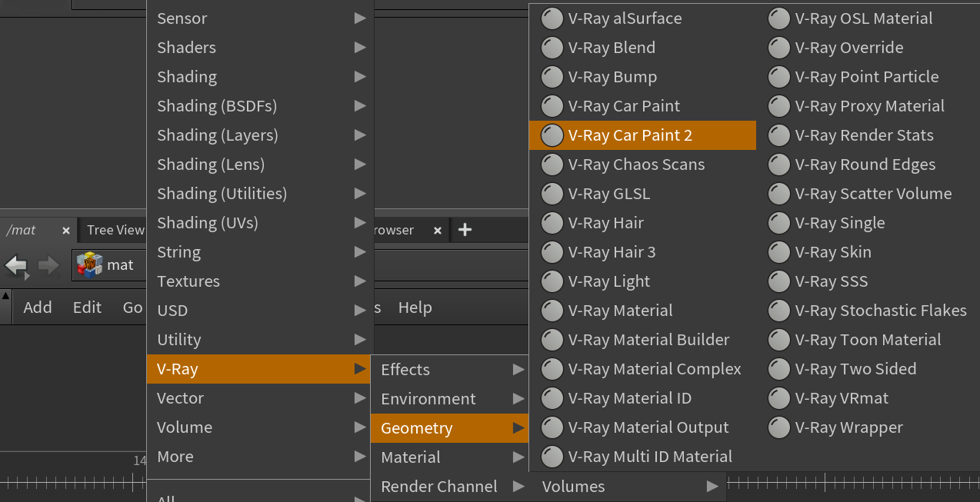Switch to the Tree View tab
The image size is (980, 502).
115,230
